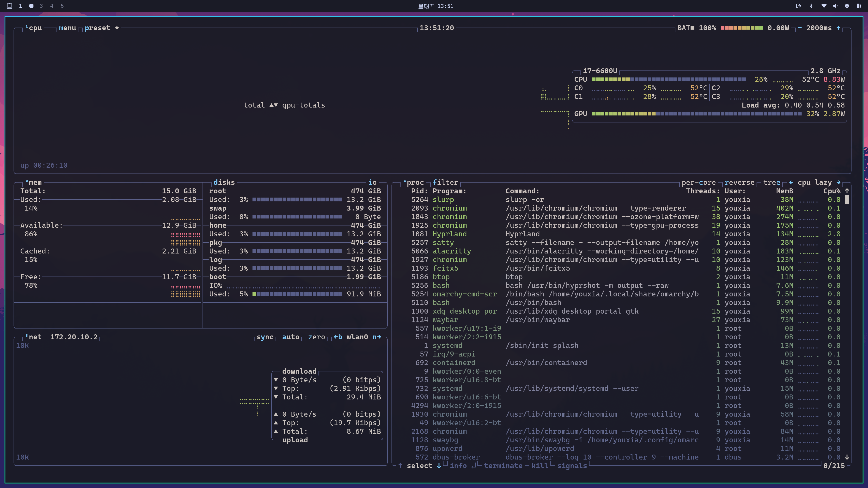Click the down scroll arrow in the proc panel
The height and width of the screenshot is (488, 868).
pos(847,457)
